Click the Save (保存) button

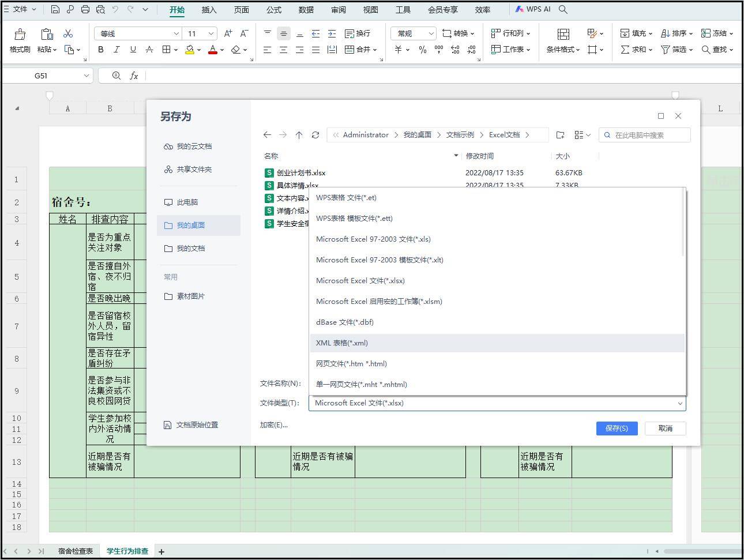(x=617, y=429)
